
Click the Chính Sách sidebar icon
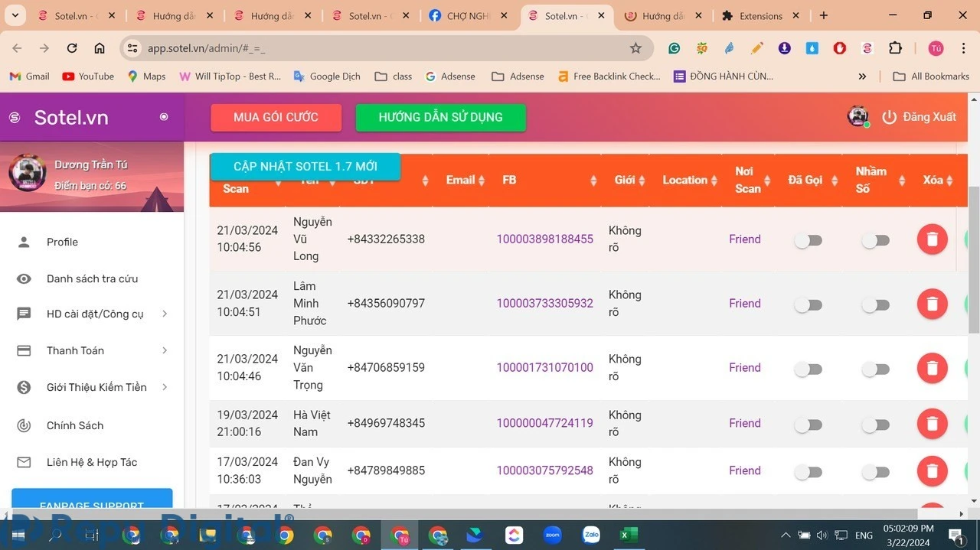[24, 425]
